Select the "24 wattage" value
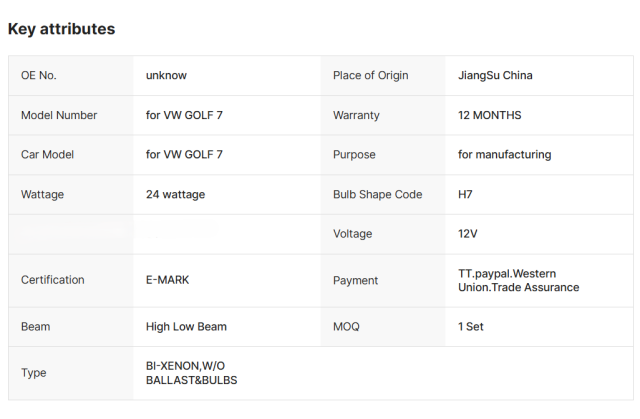Image resolution: width=640 pixels, height=419 pixels. pos(175,194)
